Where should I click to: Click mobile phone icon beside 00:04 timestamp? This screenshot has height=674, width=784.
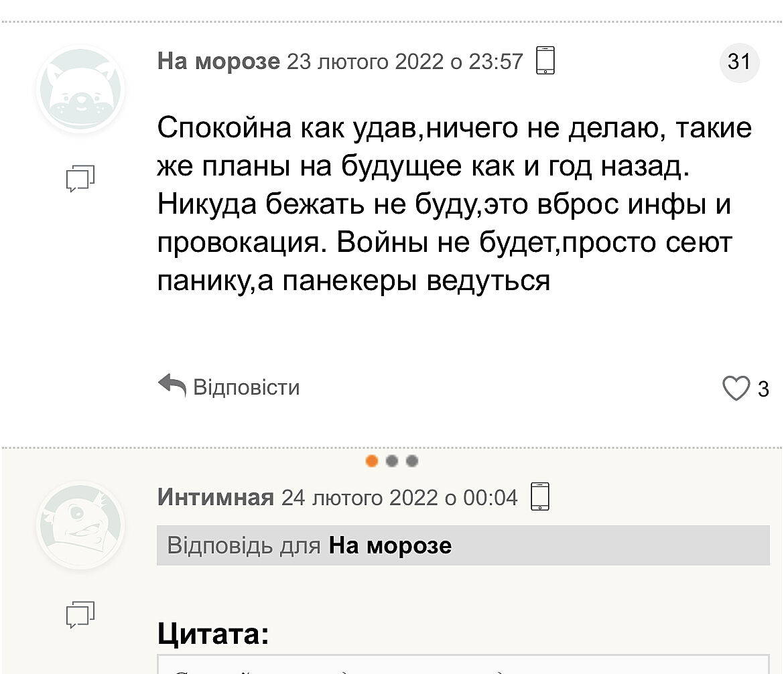click(540, 496)
